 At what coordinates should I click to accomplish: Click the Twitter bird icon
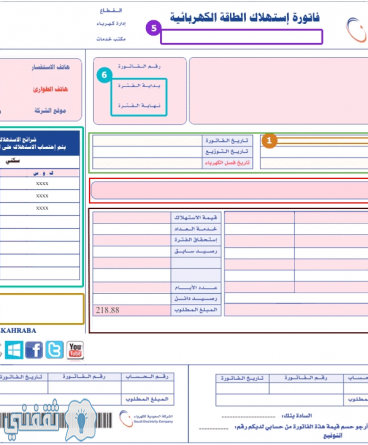(x=54, y=350)
